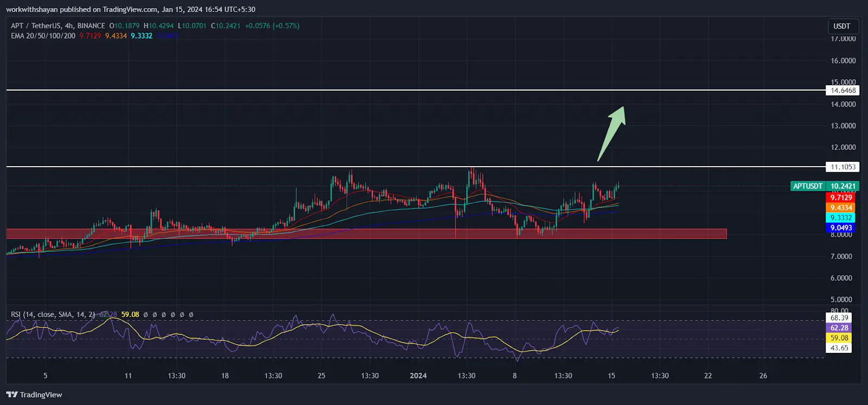Click the change value +0.0576 (+0.57%)
This screenshot has height=405, width=868.
pos(272,26)
